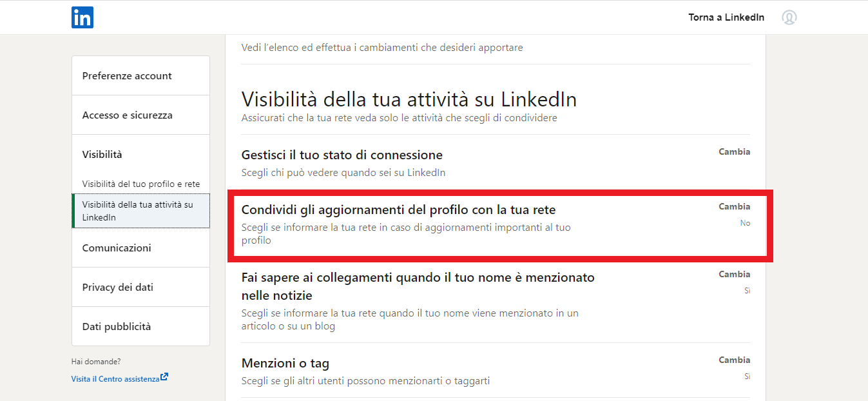Click Cambia for Condividi gli aggiornamenti del profilo
The width and height of the screenshot is (868, 401).
click(x=734, y=206)
